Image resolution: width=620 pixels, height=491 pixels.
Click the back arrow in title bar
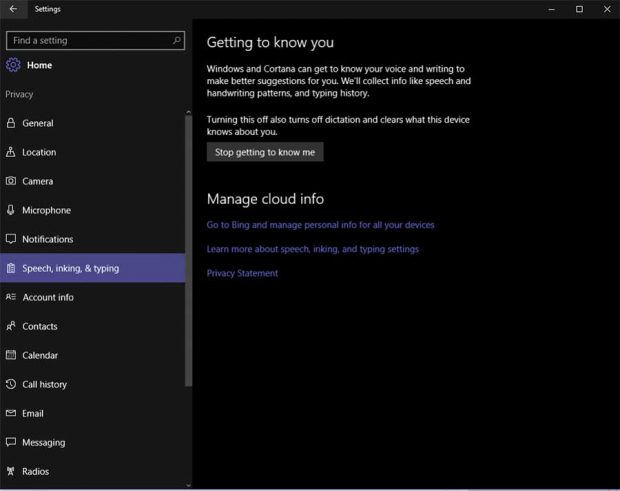(13, 9)
